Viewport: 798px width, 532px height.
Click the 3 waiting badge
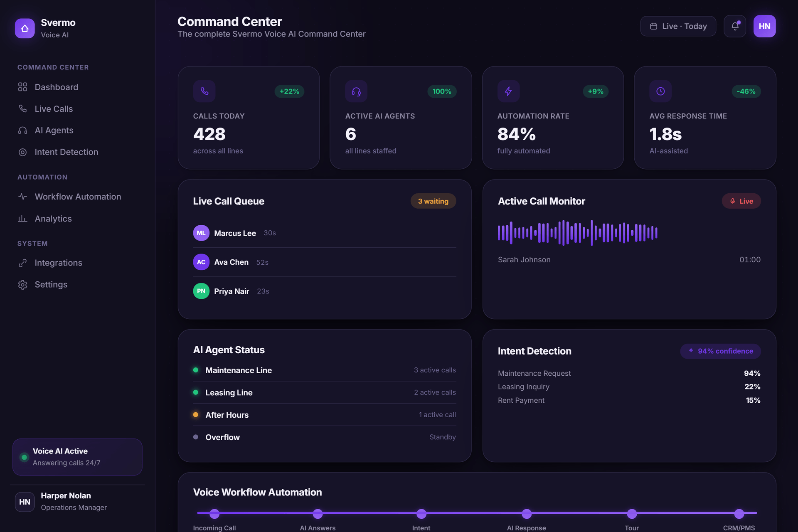(433, 201)
